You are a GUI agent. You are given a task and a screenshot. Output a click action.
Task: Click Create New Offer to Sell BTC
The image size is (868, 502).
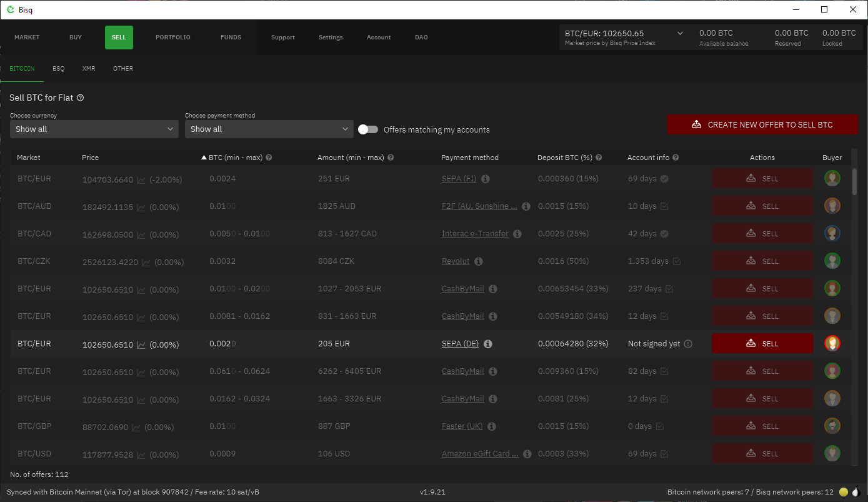(762, 125)
